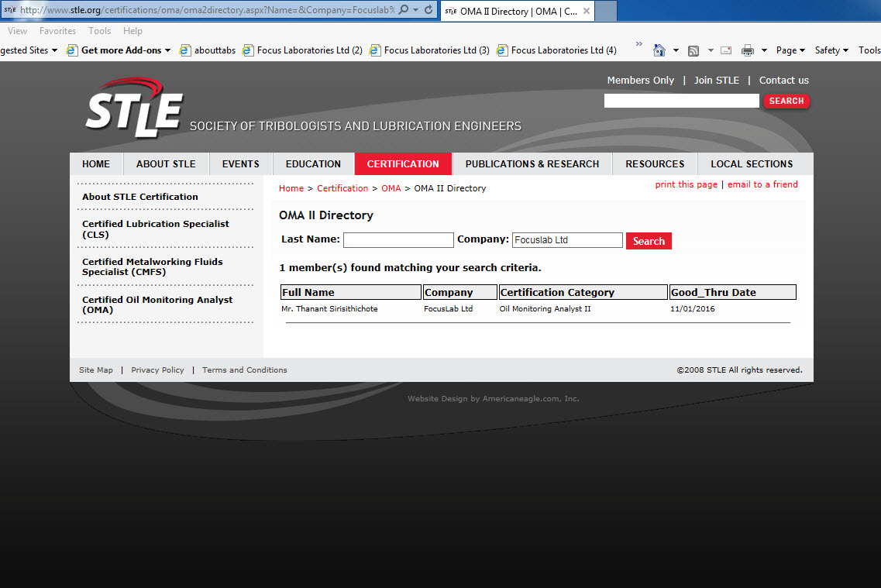This screenshot has width=881, height=588.
Task: Open the Page command bar dropdown
Action: [x=790, y=50]
